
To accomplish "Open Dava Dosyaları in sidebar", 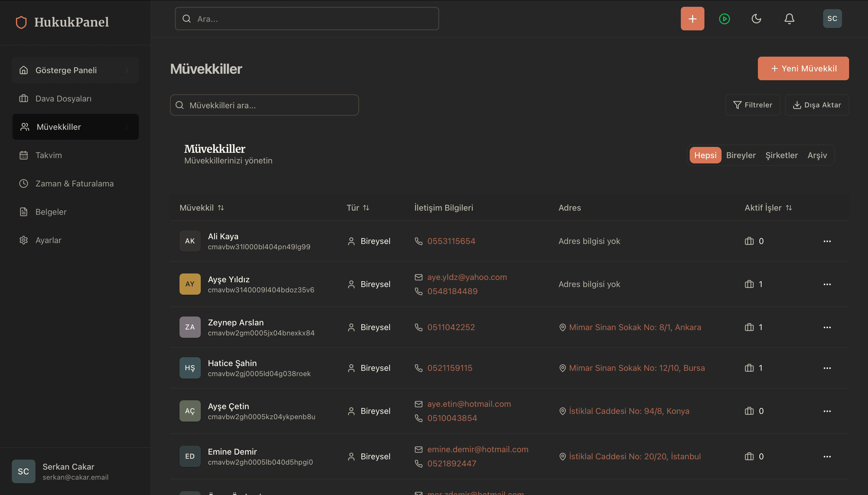I will coord(63,99).
